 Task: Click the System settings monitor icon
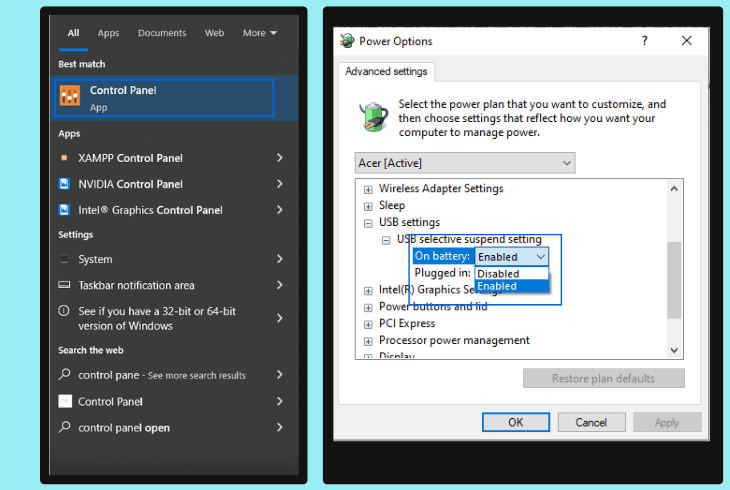pyautogui.click(x=64, y=259)
